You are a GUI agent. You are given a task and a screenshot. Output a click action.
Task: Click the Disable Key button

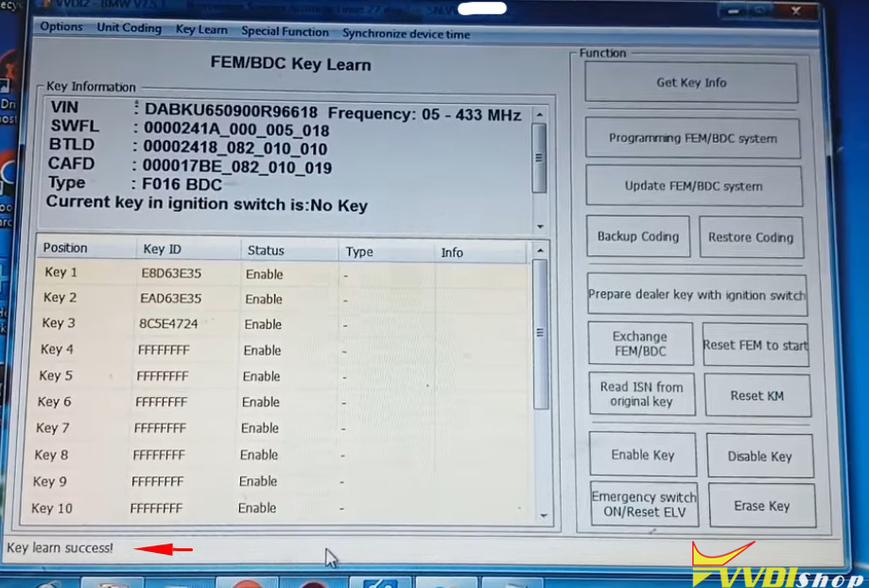pyautogui.click(x=759, y=455)
